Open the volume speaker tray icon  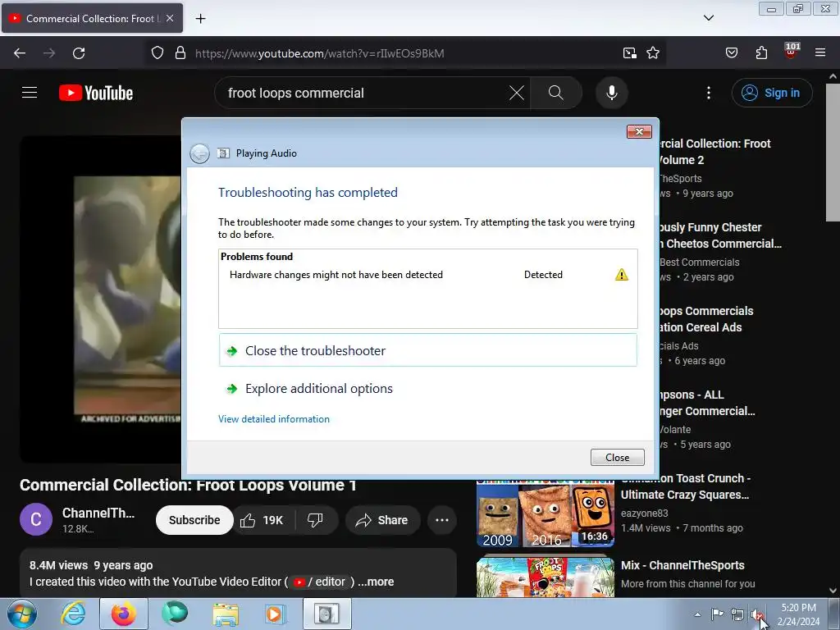(756, 614)
